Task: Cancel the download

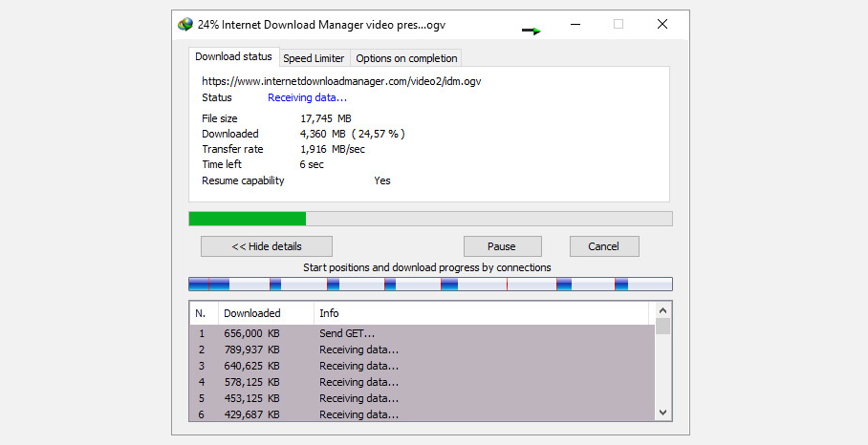Action: pos(604,246)
